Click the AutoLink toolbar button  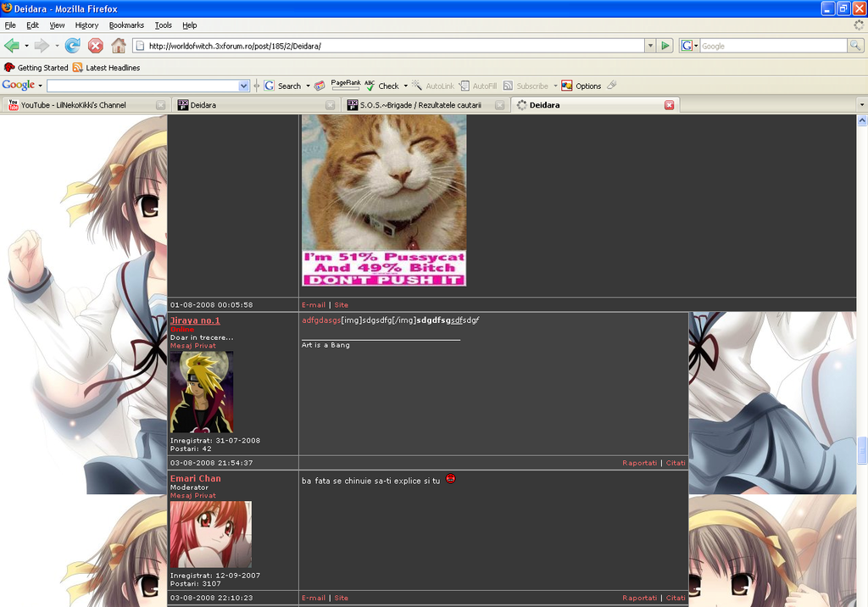(x=433, y=86)
